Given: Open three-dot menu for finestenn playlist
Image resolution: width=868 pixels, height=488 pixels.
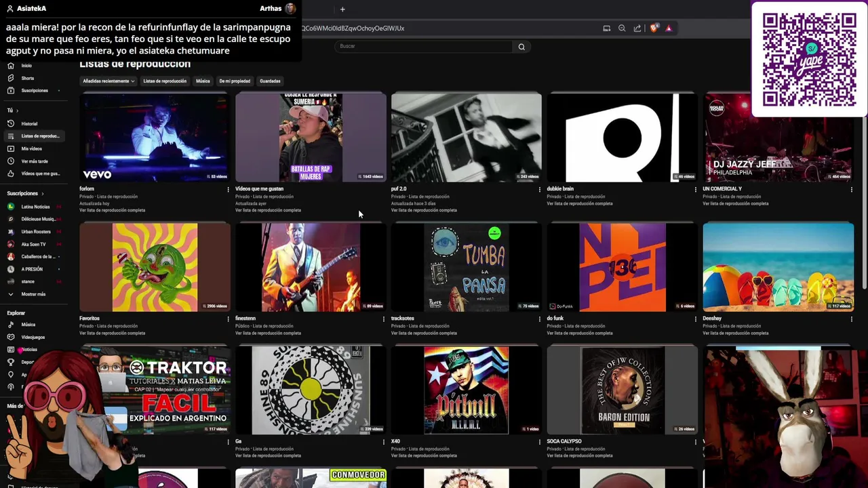Looking at the screenshot, I should click(x=384, y=319).
